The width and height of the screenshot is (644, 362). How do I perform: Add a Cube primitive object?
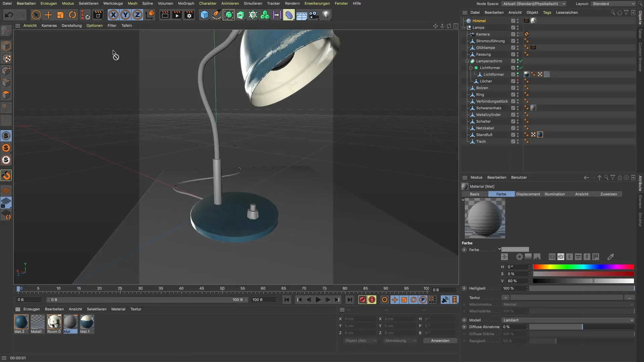click(204, 15)
